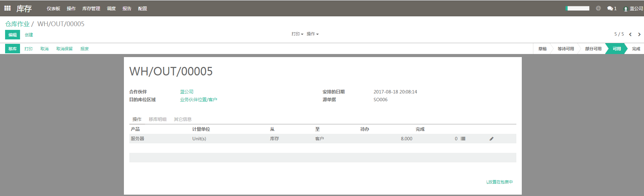644x196 pixels.
Task: Open the 蓝公司 user menu
Action: coord(633,8)
